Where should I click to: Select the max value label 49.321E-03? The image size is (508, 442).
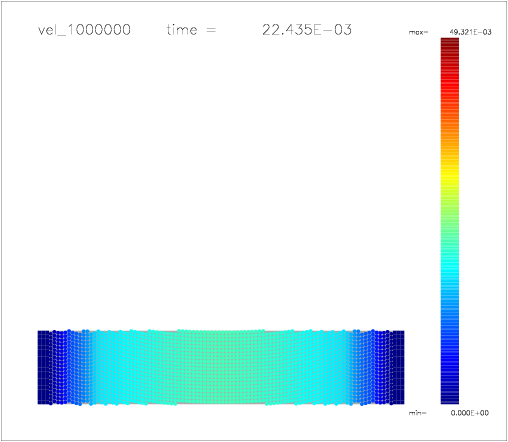[470, 32]
